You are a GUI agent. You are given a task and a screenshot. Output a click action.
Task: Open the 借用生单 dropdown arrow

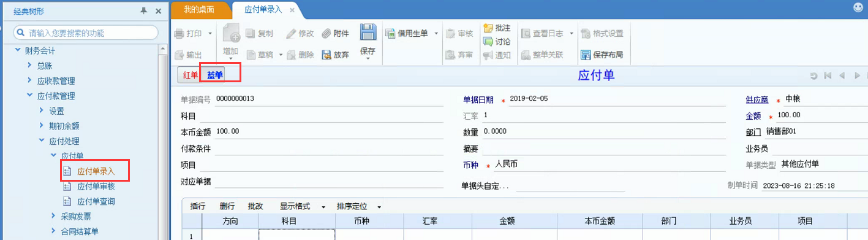pos(436,33)
